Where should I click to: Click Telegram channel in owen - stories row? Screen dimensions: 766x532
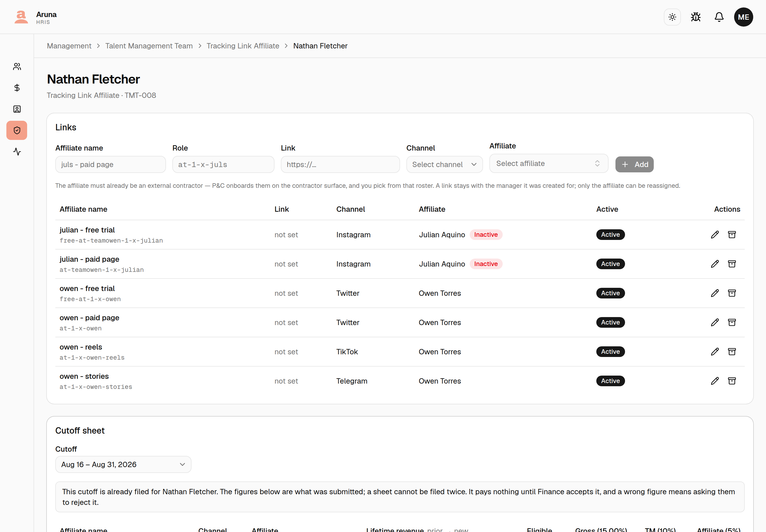[352, 381]
